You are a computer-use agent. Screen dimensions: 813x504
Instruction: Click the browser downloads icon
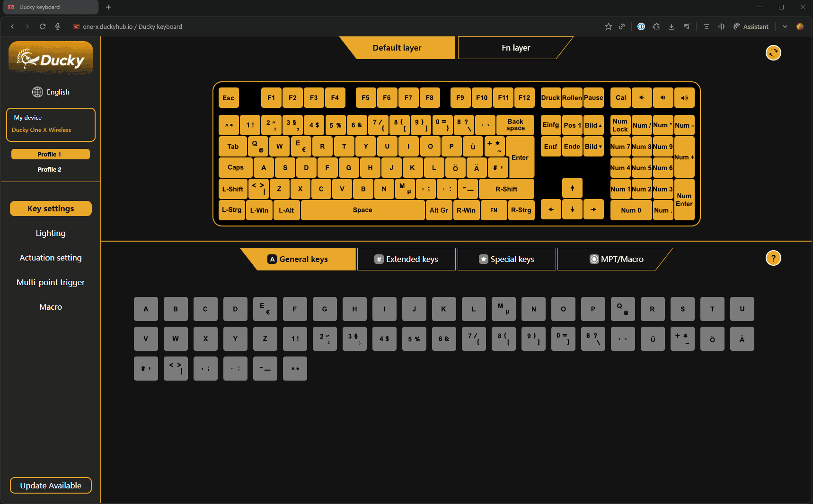[x=671, y=26]
